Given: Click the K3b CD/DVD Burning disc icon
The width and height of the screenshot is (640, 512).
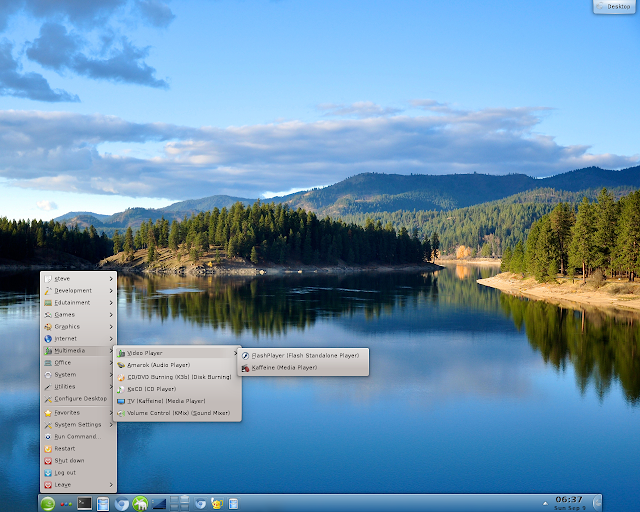Looking at the screenshot, I should (x=121, y=377).
